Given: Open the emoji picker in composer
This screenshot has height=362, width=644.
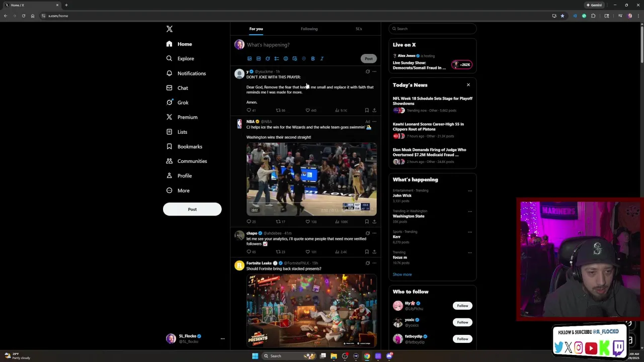Looking at the screenshot, I should tap(285, 58).
